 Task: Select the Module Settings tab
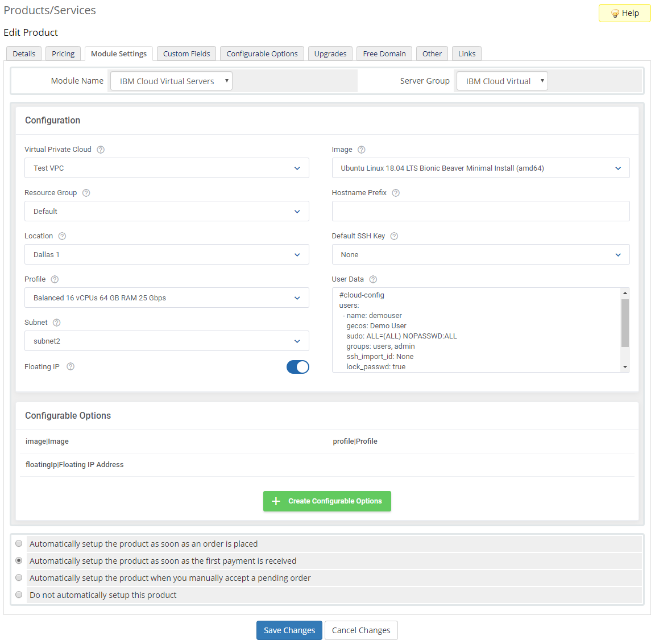(119, 53)
